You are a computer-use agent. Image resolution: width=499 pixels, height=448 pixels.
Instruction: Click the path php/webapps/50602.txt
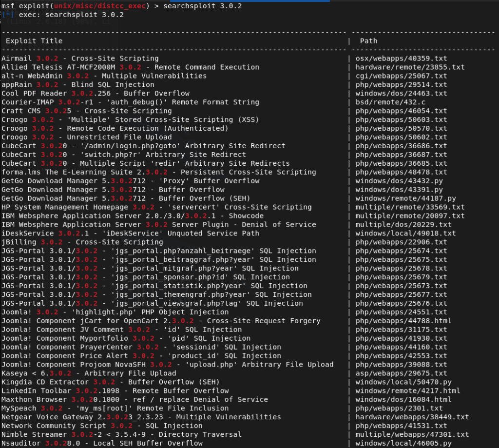point(401,137)
